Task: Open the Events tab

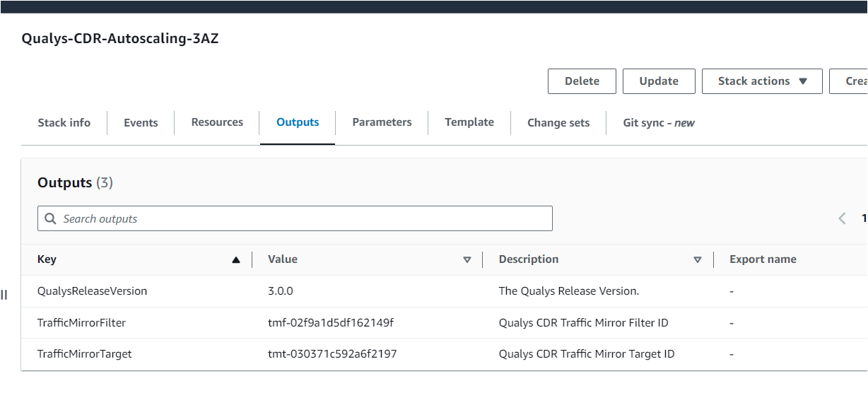Action: (x=141, y=122)
